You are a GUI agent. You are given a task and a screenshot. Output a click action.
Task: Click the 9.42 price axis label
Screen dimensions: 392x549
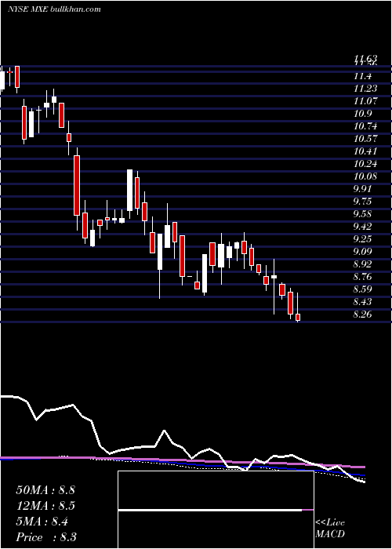point(362,227)
